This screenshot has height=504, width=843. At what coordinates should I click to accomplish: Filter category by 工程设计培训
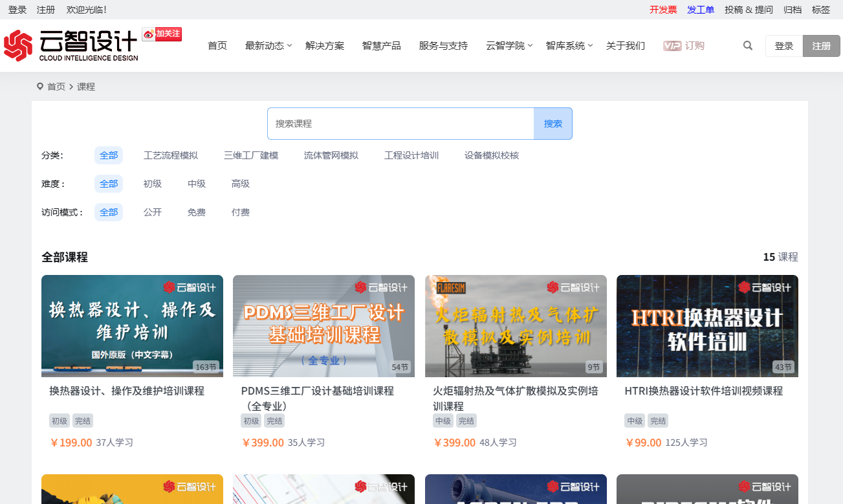point(411,155)
